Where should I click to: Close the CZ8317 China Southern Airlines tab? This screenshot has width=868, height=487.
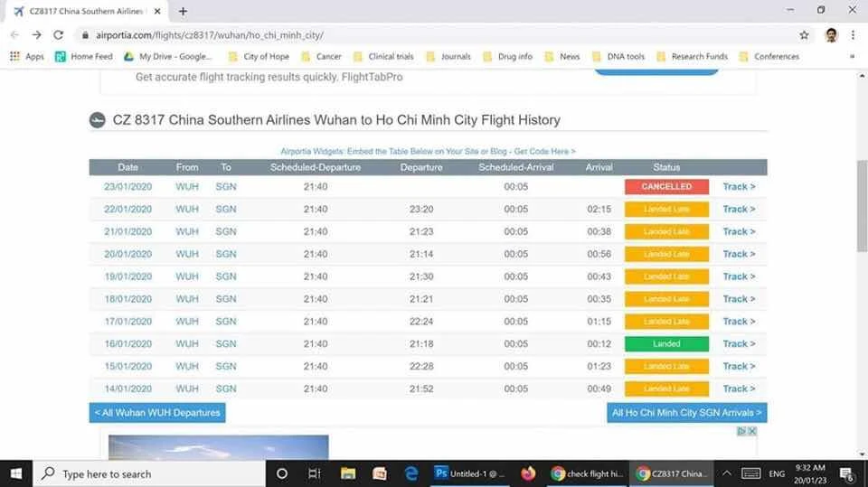[157, 11]
